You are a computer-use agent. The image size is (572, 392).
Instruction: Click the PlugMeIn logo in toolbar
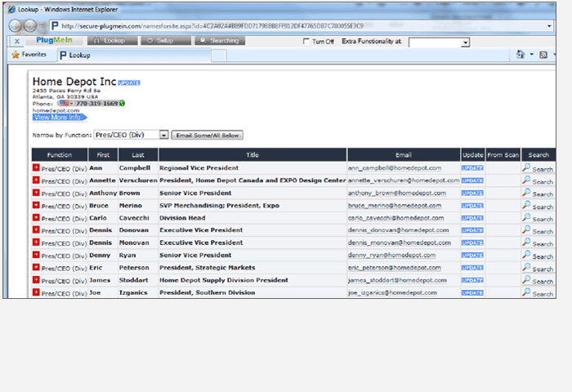coord(54,40)
